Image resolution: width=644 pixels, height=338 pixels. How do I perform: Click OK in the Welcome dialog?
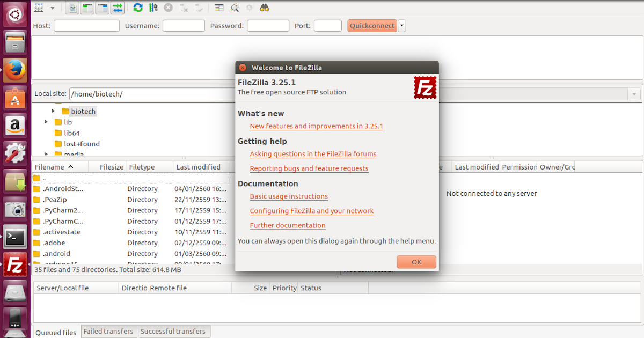pos(416,262)
